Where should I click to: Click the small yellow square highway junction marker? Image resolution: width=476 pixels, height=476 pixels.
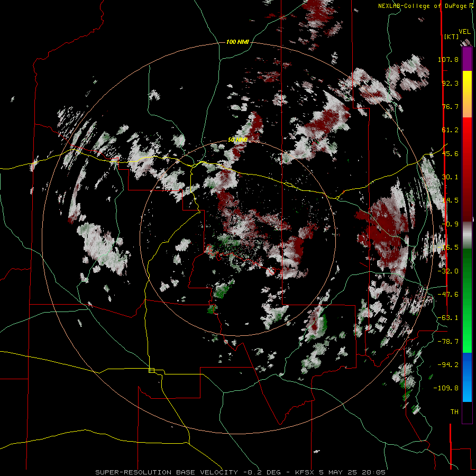151,370
